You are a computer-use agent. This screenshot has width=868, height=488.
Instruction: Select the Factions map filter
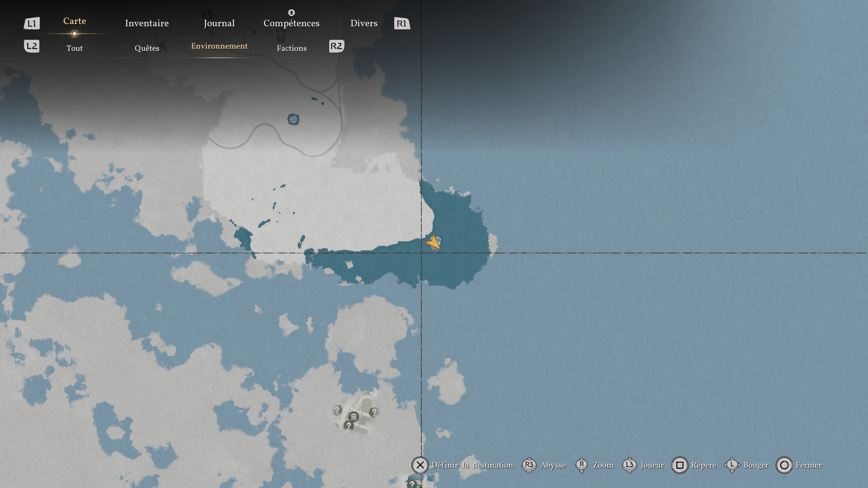(292, 48)
